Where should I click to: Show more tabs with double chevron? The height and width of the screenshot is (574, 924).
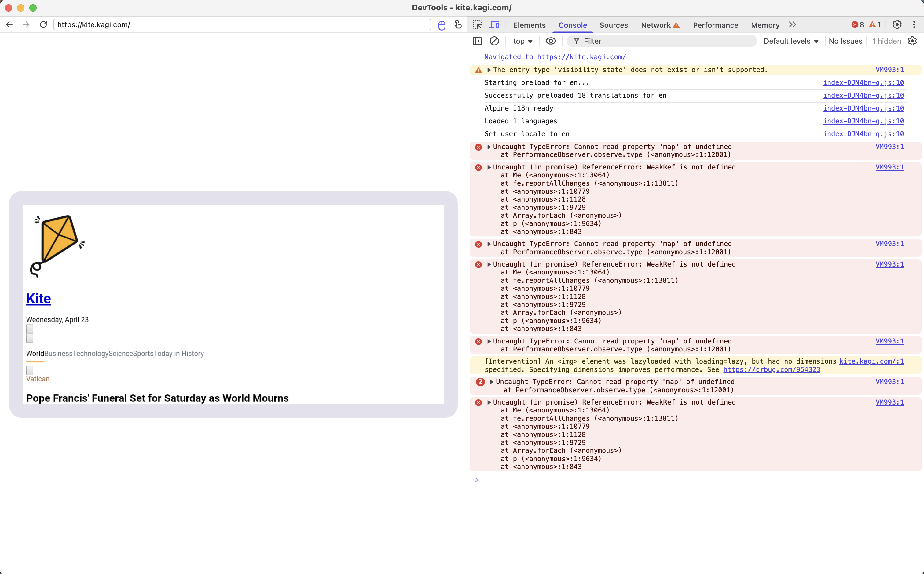(792, 25)
